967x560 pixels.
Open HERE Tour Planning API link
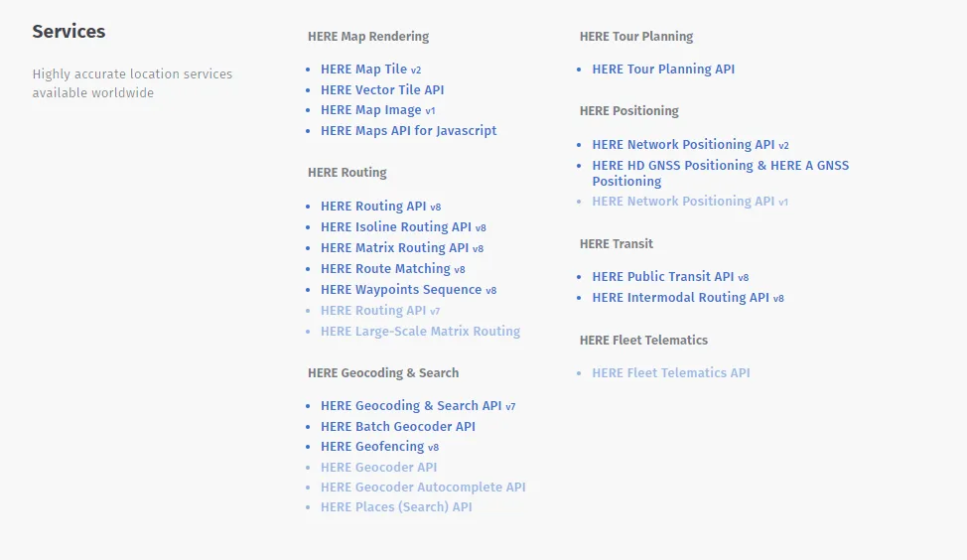pos(663,70)
